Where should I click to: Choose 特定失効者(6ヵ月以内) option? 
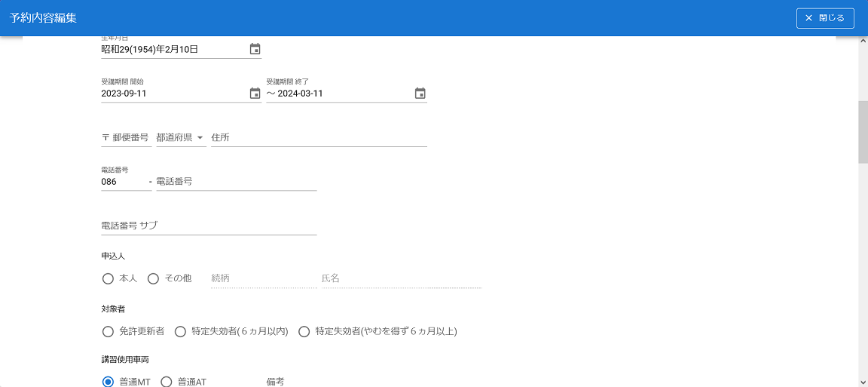[x=180, y=331]
